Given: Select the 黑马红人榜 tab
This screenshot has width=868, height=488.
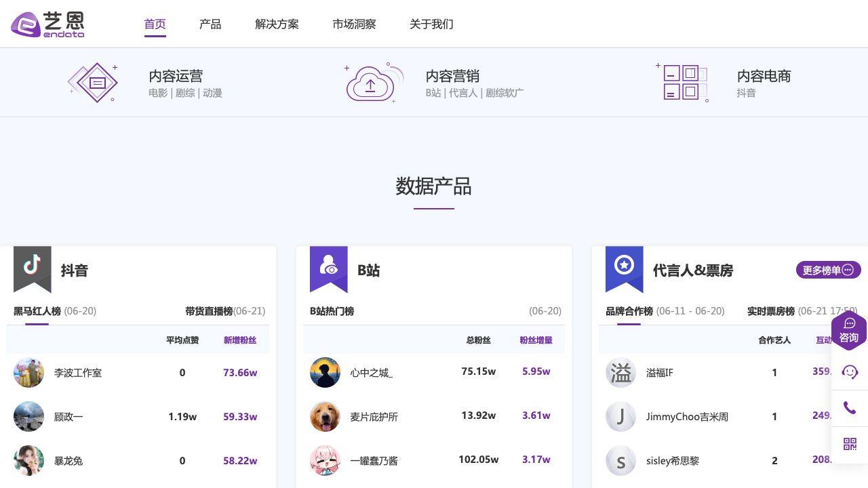Looking at the screenshot, I should [x=37, y=311].
